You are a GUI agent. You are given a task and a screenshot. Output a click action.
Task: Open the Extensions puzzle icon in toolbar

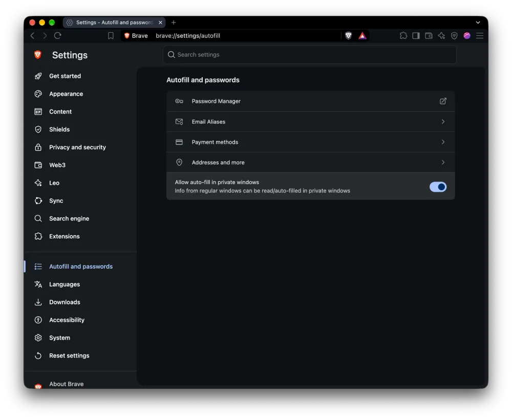pos(403,36)
